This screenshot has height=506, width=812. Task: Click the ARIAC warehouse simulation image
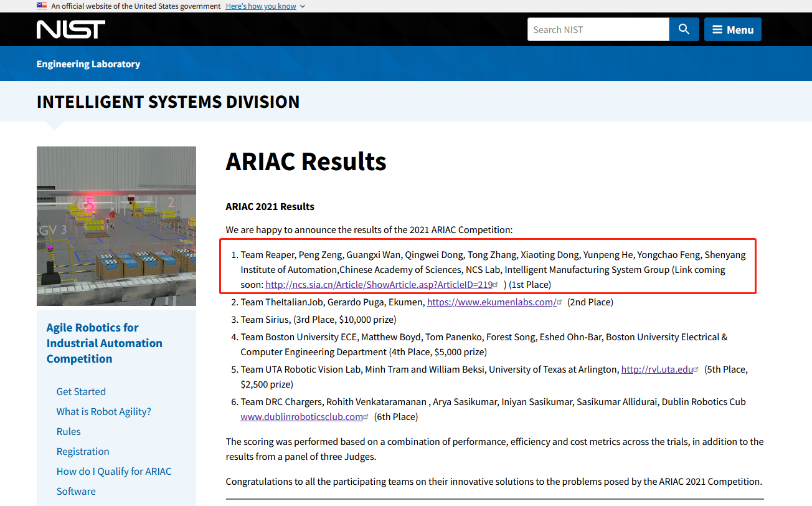[116, 226]
